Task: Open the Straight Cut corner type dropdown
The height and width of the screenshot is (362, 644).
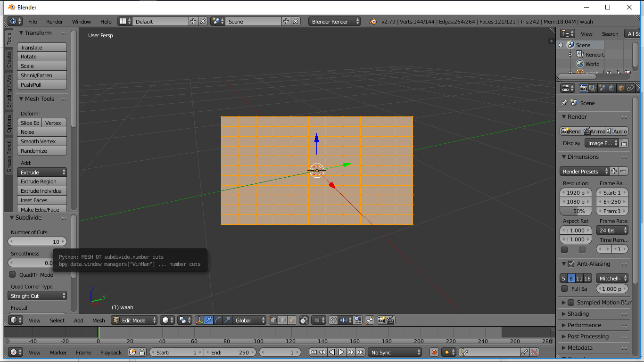Action: [37, 296]
